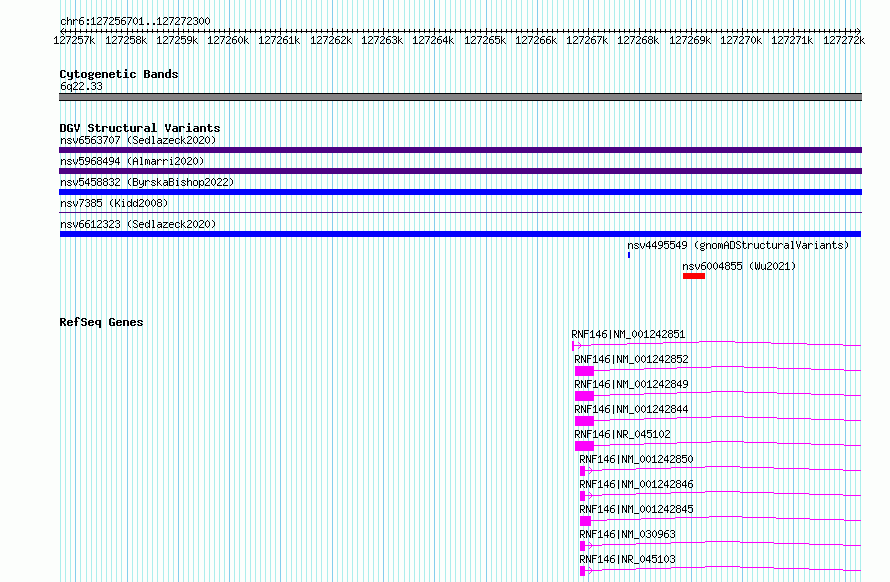Image resolution: width=890 pixels, height=582 pixels.
Task: Click the purple bar below nsv5968494
Action: tap(460, 171)
